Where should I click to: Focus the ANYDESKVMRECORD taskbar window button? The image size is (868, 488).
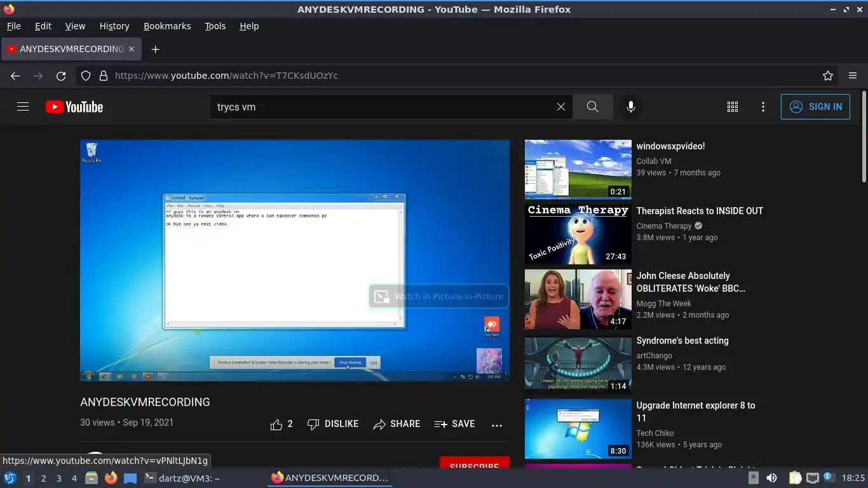coord(329,478)
